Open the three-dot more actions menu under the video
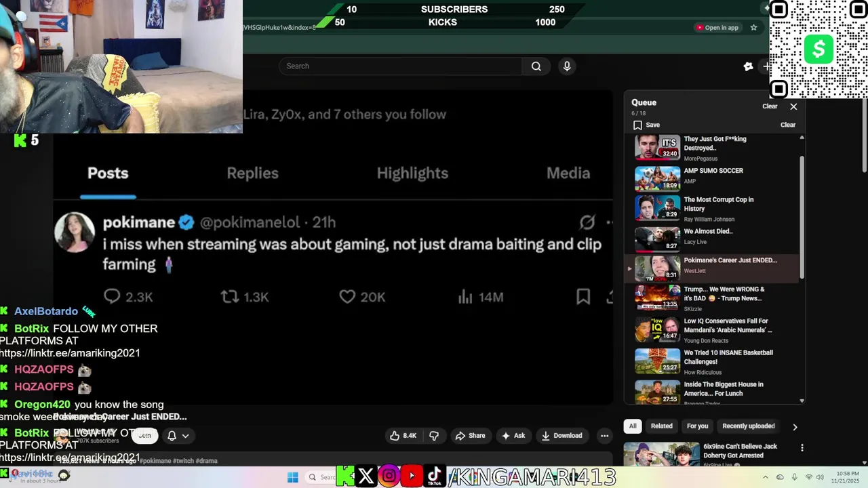 tap(604, 436)
